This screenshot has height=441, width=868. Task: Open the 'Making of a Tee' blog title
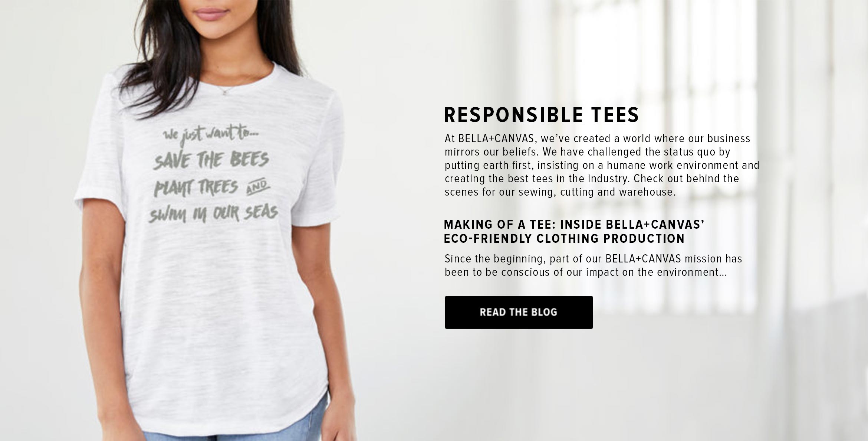(574, 231)
